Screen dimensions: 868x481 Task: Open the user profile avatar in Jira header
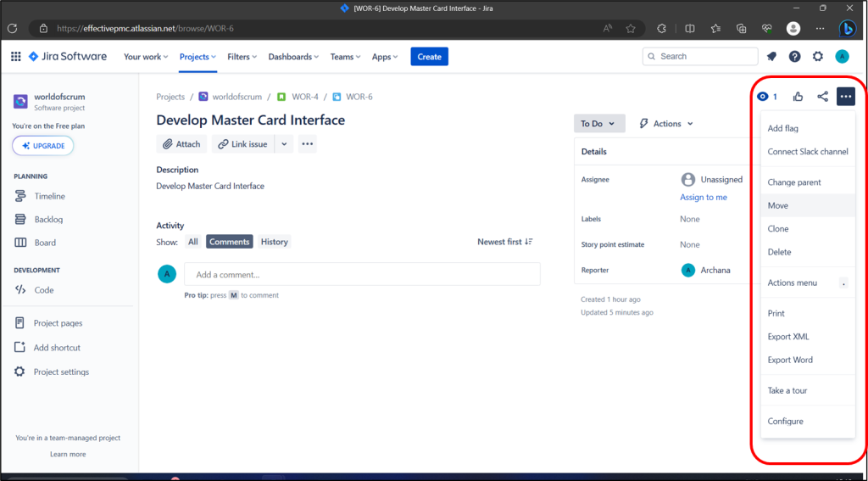[x=842, y=57]
